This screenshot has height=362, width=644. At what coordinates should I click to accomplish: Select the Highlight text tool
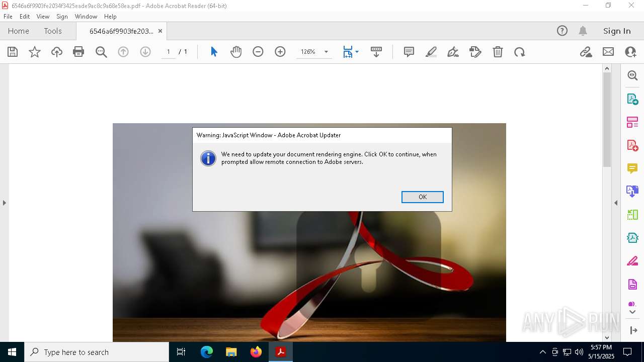[x=431, y=52]
